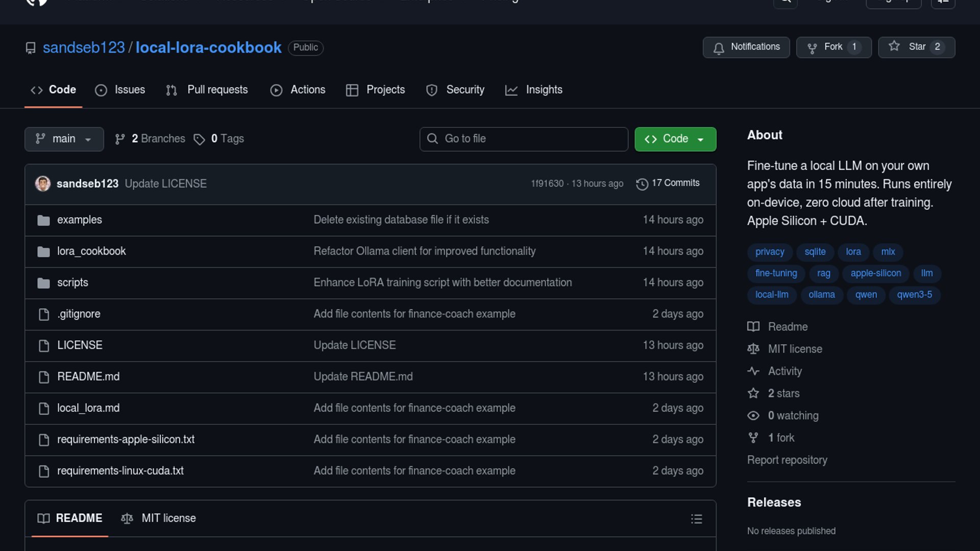The image size is (980, 551).
Task: Open the 17 Commits history
Action: click(x=668, y=183)
